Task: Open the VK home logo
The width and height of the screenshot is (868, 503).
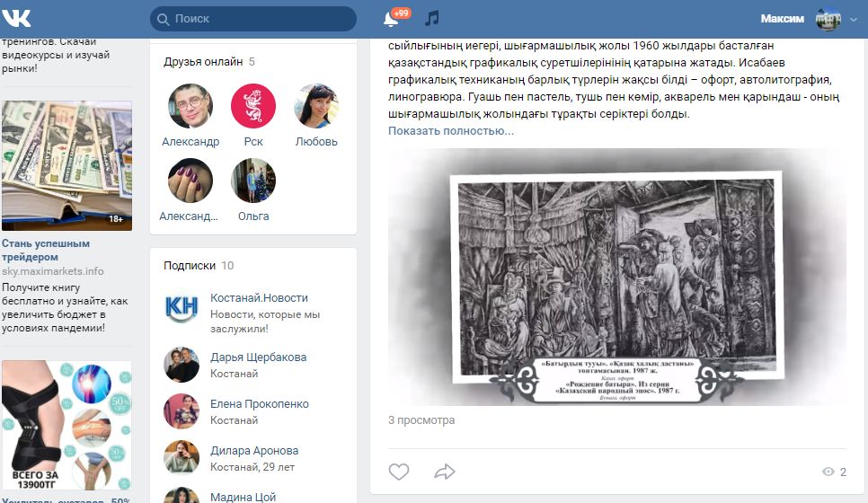Action: point(15,18)
